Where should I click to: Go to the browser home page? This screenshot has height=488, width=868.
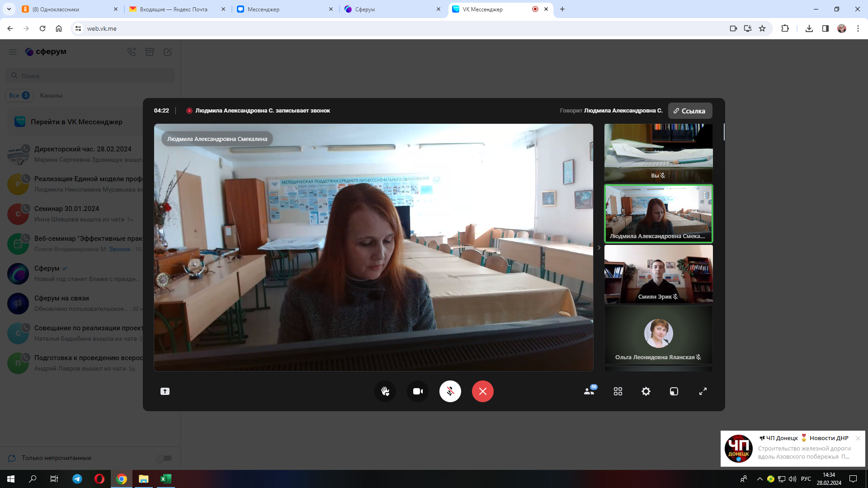(x=59, y=28)
